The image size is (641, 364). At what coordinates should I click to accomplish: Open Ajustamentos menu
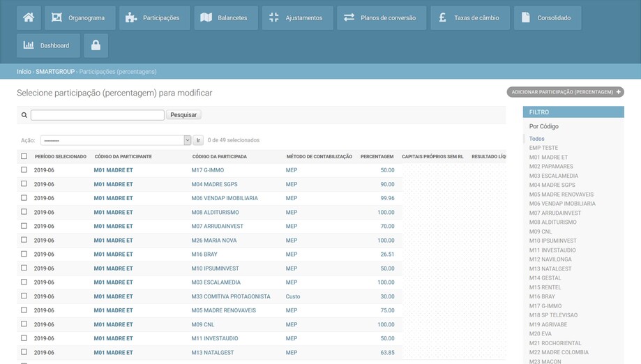[298, 17]
